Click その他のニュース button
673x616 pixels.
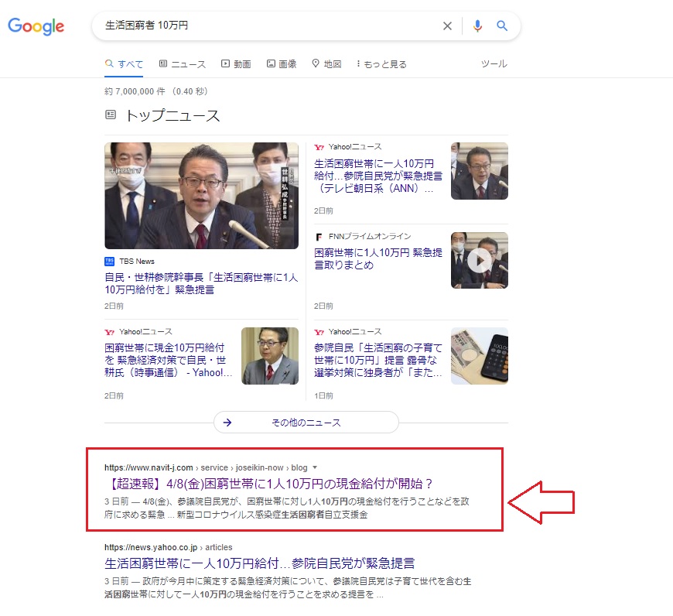pyautogui.click(x=306, y=423)
